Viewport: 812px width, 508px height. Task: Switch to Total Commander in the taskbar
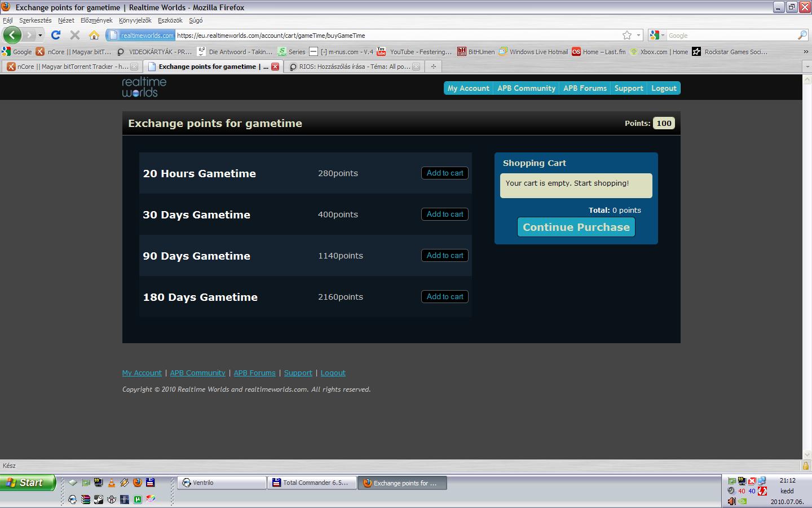(x=312, y=483)
